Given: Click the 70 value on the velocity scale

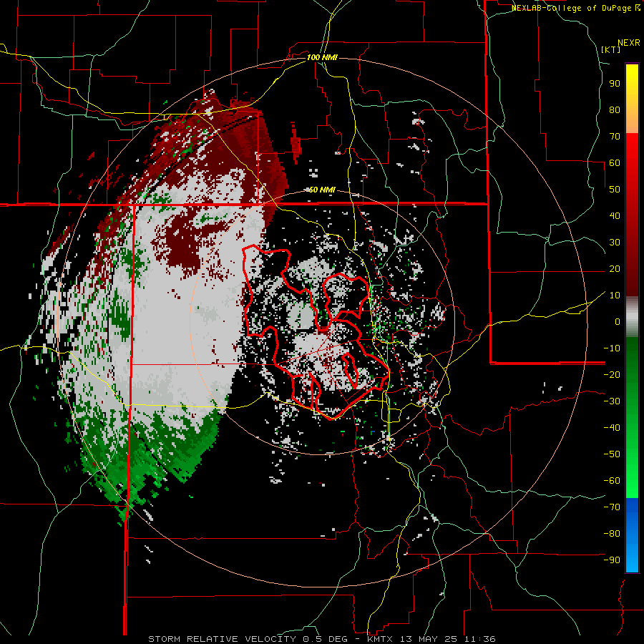Looking at the screenshot, I should 615,137.
